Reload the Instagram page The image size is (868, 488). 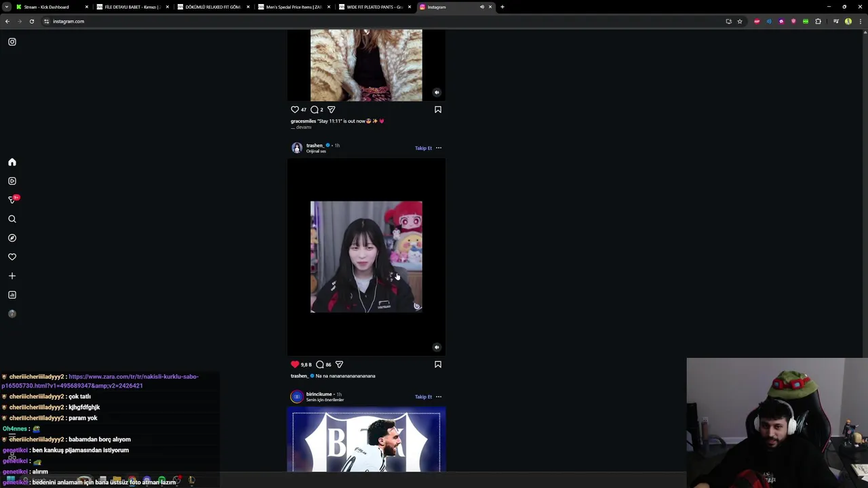[32, 21]
